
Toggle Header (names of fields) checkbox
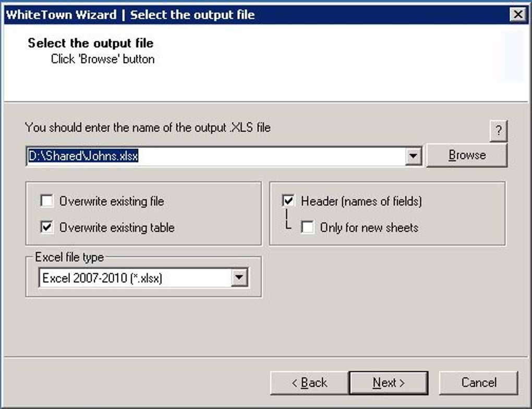[288, 201]
